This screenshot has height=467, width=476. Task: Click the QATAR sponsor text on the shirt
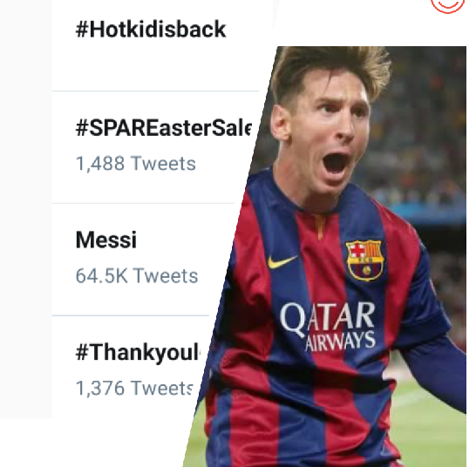click(327, 318)
